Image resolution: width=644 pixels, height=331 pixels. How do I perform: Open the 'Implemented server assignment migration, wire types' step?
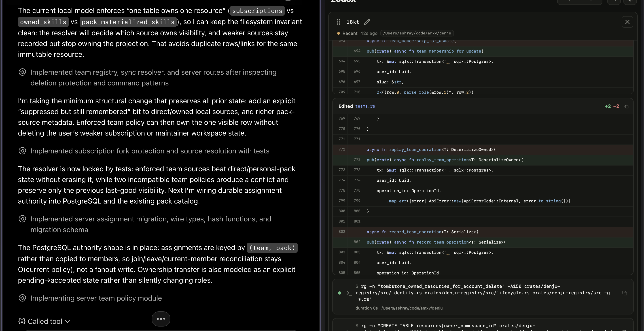coord(151,224)
